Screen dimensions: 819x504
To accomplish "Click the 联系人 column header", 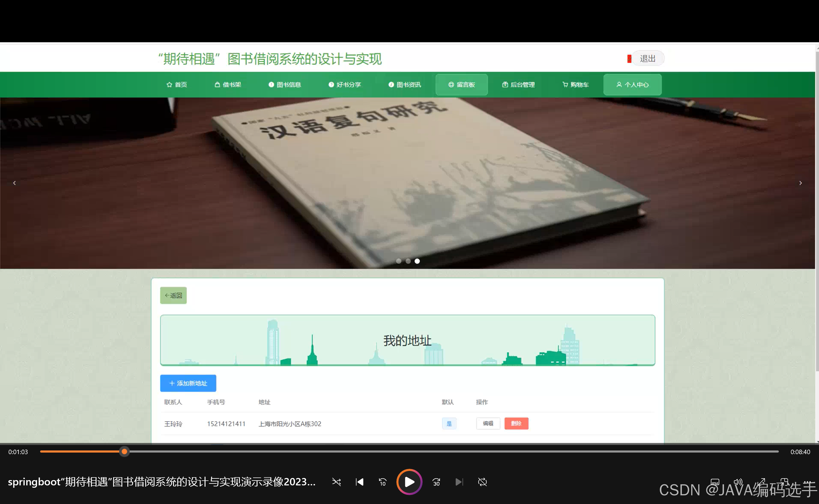I will coord(173,402).
